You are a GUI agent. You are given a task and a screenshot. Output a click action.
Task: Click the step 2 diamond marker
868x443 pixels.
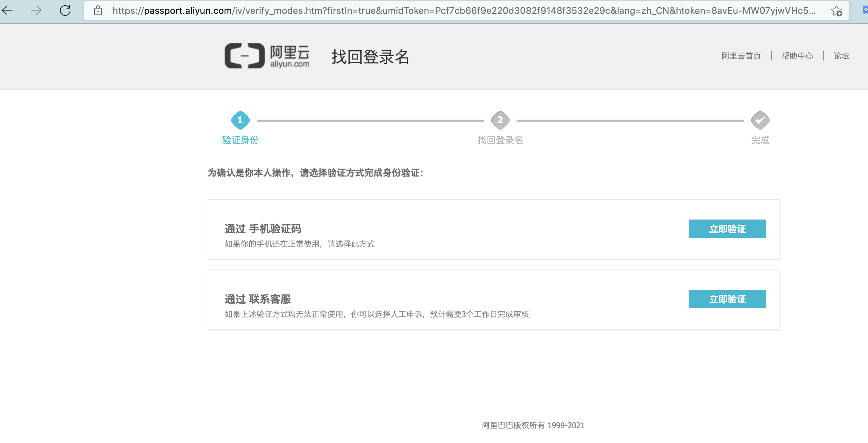[500, 120]
